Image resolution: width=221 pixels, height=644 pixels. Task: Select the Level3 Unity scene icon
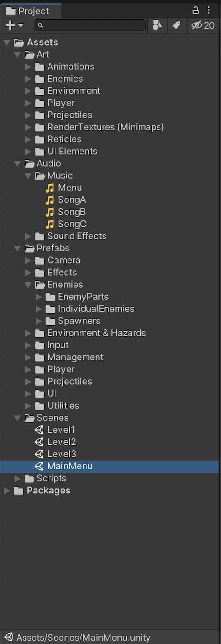39,454
